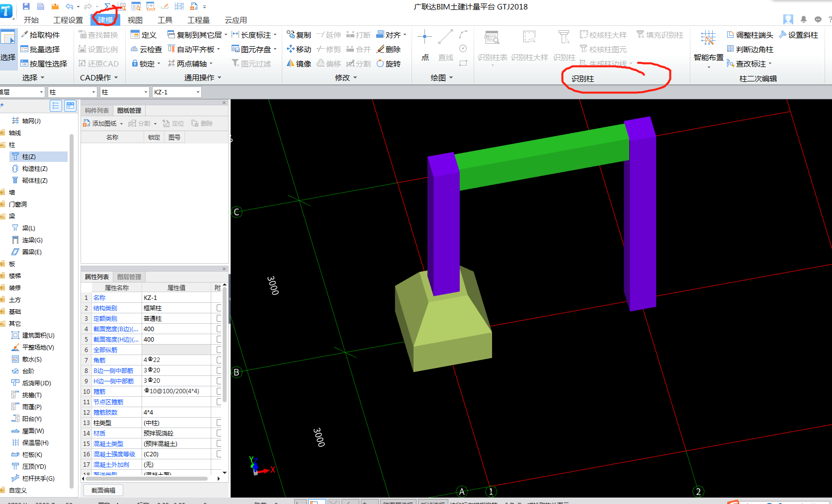Switch to the 图层管理 tab

click(x=129, y=277)
